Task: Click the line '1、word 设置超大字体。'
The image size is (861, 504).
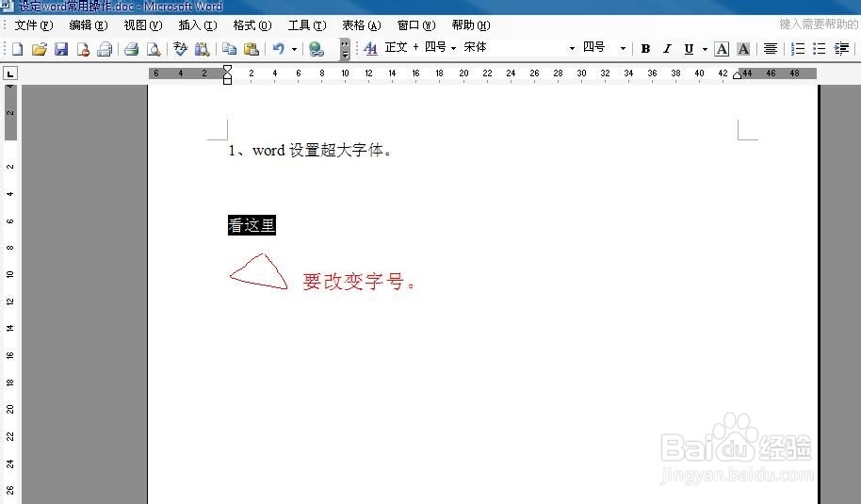Action: [310, 151]
